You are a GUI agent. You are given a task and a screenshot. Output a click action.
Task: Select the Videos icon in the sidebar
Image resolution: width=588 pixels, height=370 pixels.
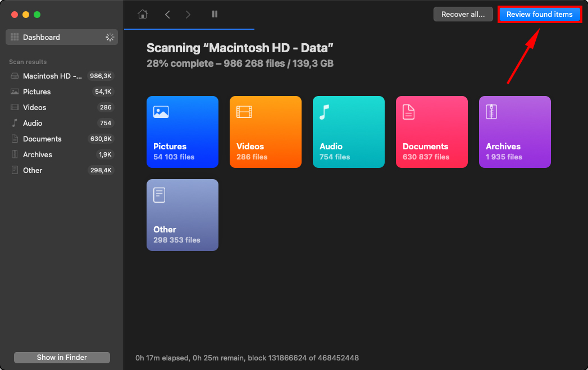click(x=13, y=107)
